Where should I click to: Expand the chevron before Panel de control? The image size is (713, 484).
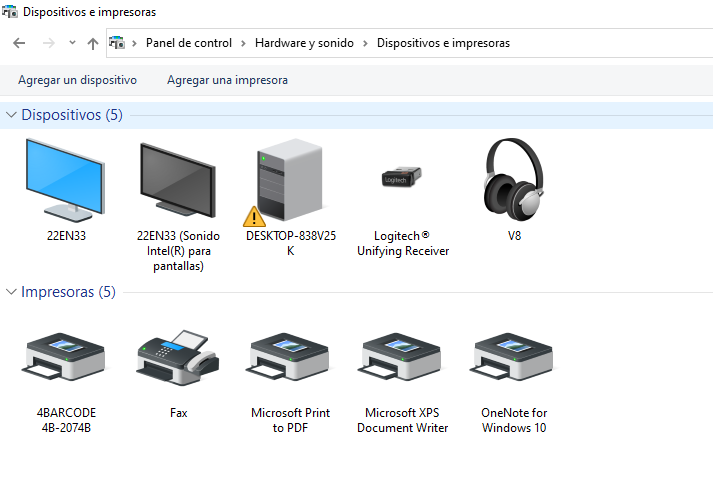click(134, 43)
